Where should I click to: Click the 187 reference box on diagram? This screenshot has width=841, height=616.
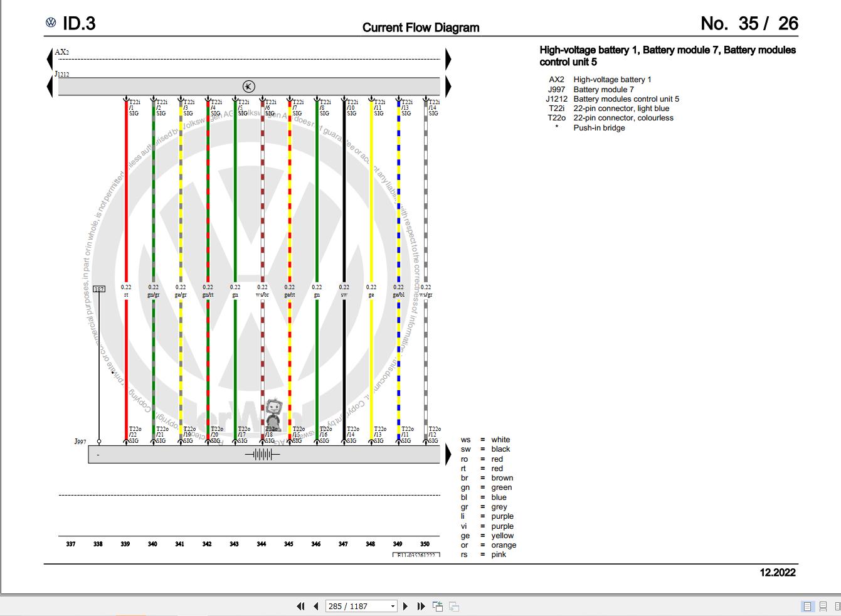[99, 289]
